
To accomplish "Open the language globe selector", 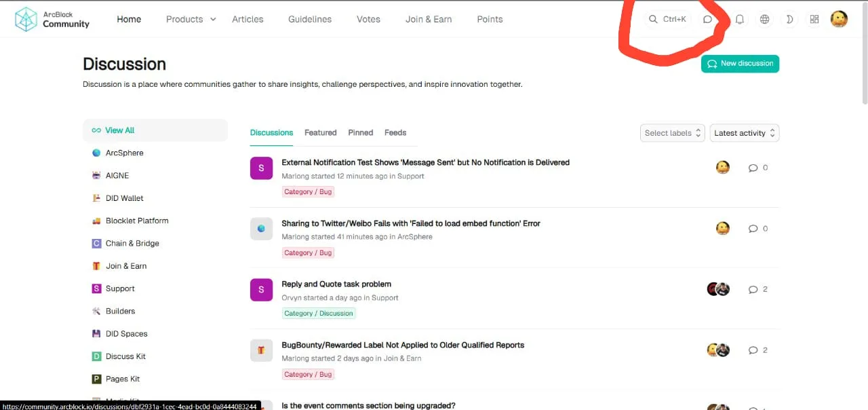I will pyautogui.click(x=764, y=19).
